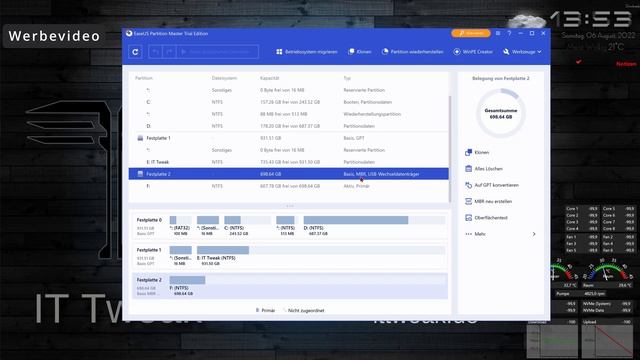This screenshot has height=360, width=640.
Task: Select the E: IT Tweak partition row
Action: (x=289, y=162)
